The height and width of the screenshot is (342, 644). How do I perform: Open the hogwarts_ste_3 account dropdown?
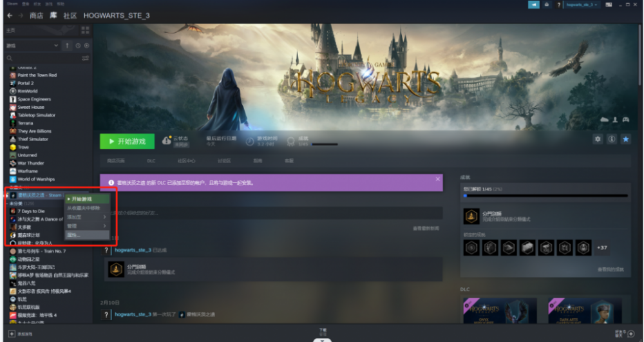click(x=582, y=5)
